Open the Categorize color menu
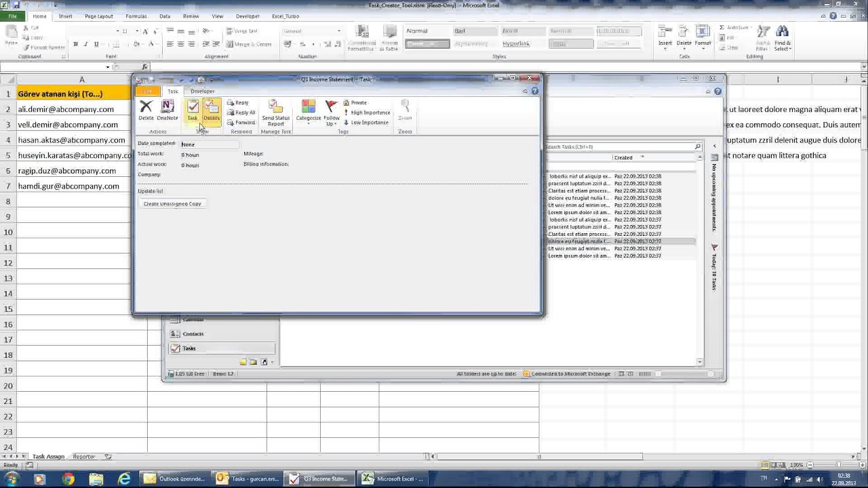This screenshot has height=488, width=868. point(309,113)
